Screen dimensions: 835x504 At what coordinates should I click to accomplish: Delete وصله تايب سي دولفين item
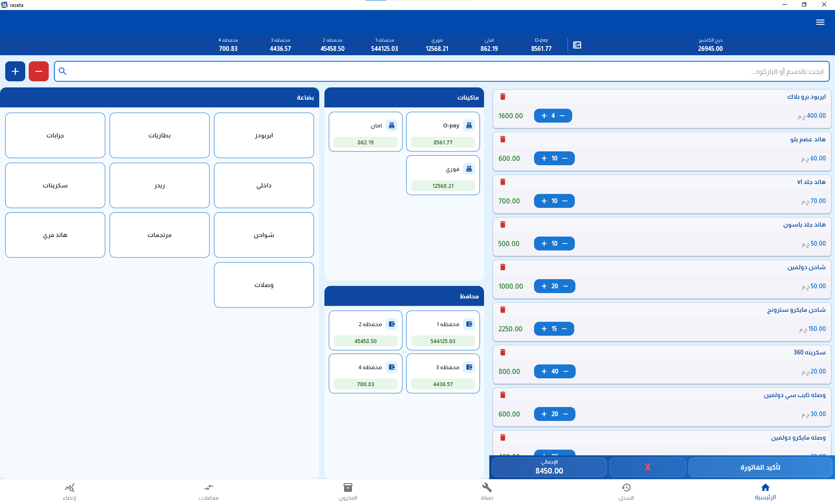pyautogui.click(x=503, y=395)
